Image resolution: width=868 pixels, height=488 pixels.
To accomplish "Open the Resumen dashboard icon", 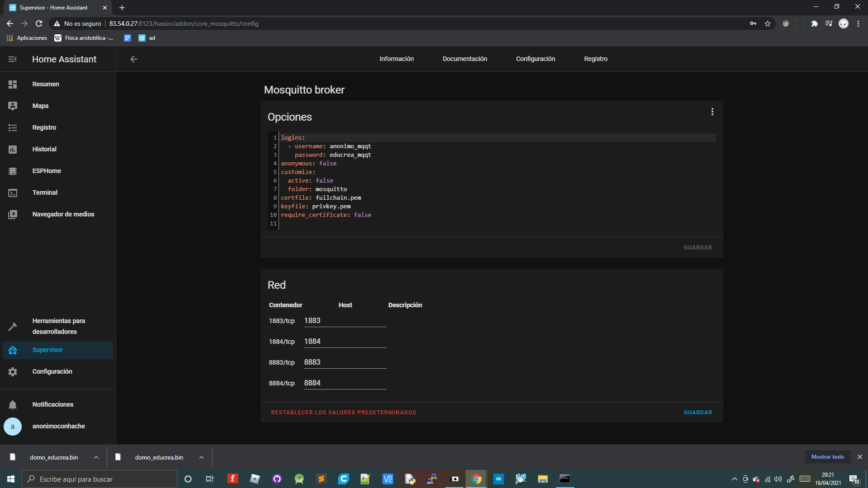I will [x=13, y=84].
